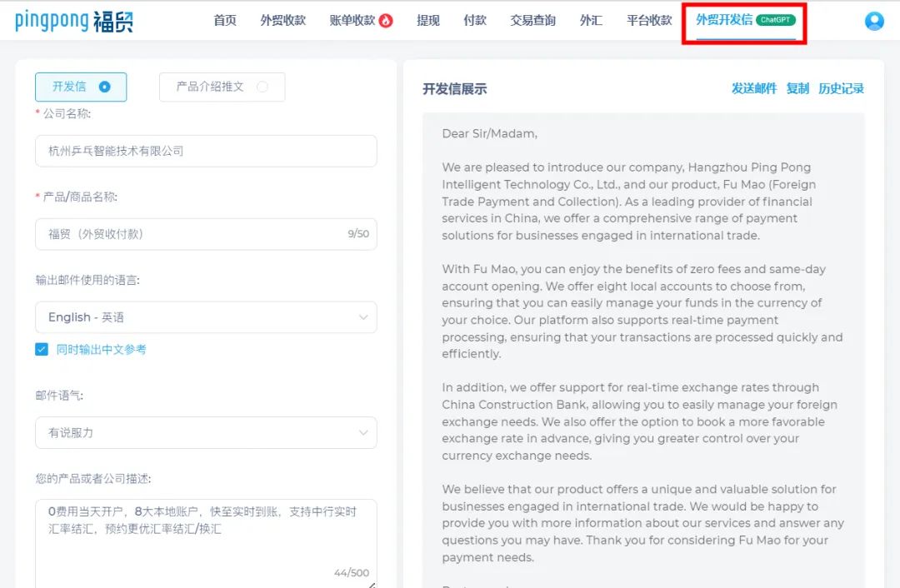Image resolution: width=900 pixels, height=588 pixels.
Task: Open the 历史记录 link
Action: pyautogui.click(x=841, y=88)
